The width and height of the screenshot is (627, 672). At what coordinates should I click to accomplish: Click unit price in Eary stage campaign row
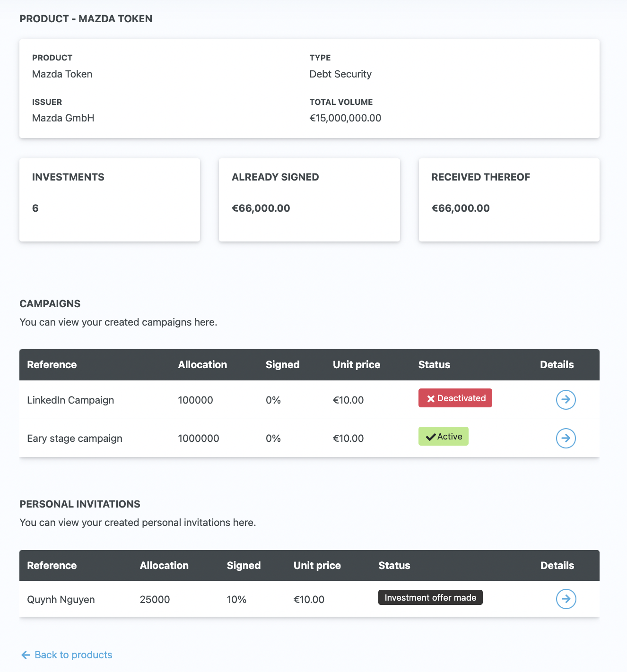tap(348, 438)
